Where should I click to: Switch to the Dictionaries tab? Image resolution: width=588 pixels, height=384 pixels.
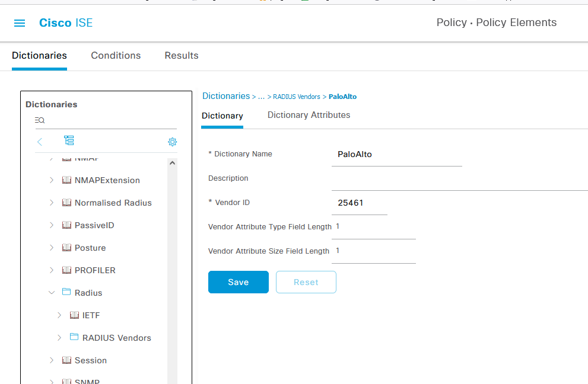pyautogui.click(x=39, y=56)
